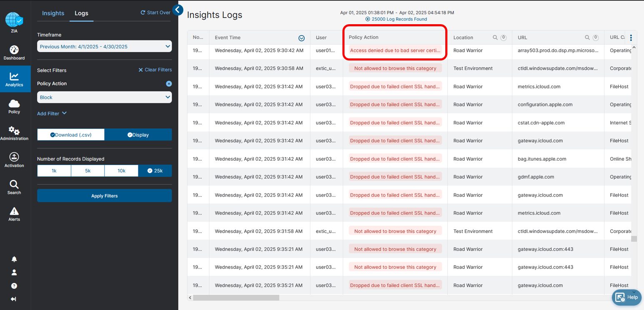
Task: Expand the Add Filter menu
Action: click(x=52, y=113)
